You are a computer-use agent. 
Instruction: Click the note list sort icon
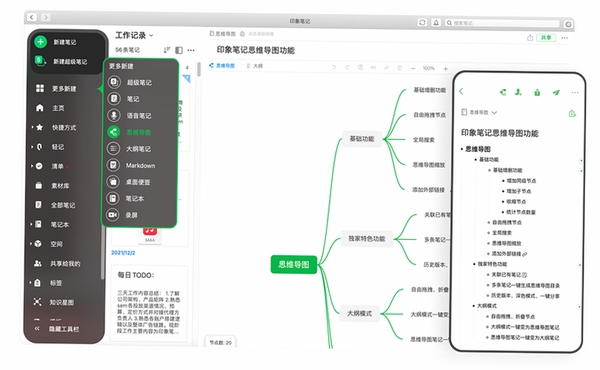[167, 50]
